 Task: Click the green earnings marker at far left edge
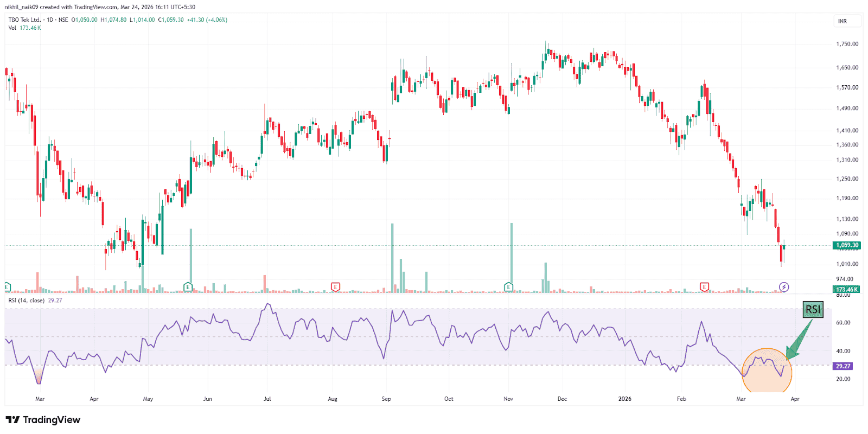(x=7, y=286)
